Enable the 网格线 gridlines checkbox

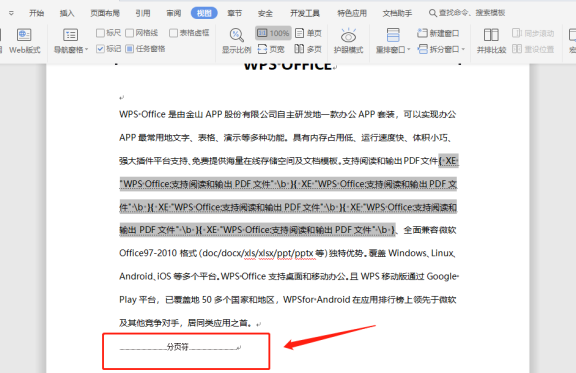[129, 33]
